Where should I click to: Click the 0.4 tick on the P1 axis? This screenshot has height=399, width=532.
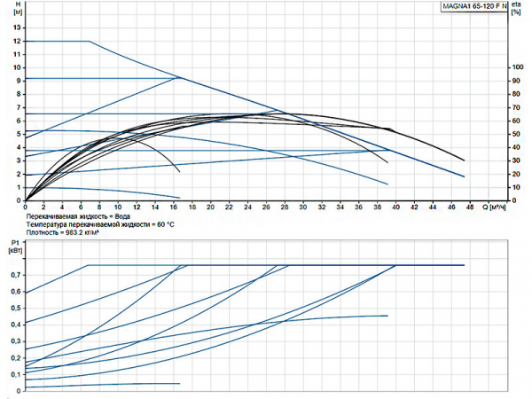(x=15, y=325)
